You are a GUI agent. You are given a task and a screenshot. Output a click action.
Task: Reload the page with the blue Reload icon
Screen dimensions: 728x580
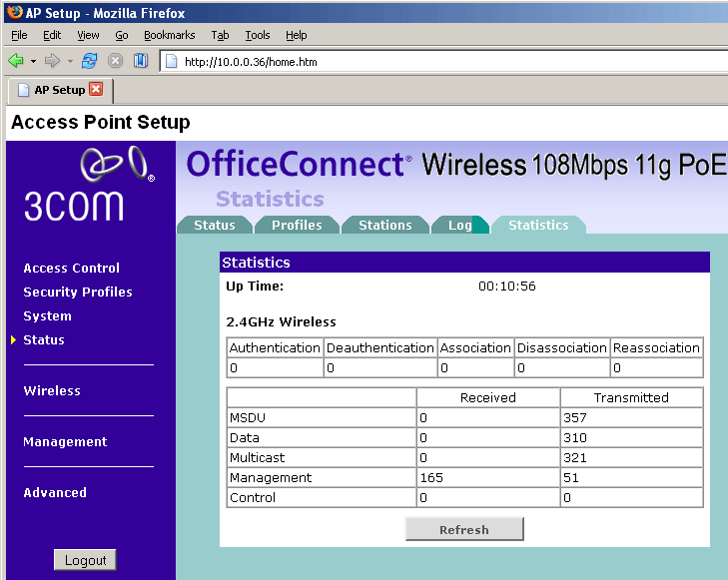[89, 61]
